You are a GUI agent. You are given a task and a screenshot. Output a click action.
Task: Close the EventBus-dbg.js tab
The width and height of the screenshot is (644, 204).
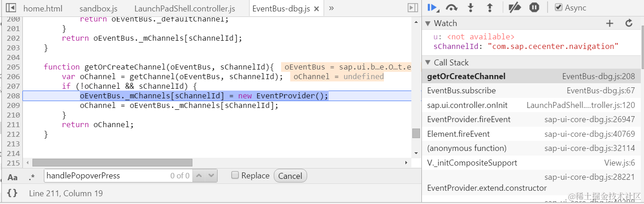point(317,9)
